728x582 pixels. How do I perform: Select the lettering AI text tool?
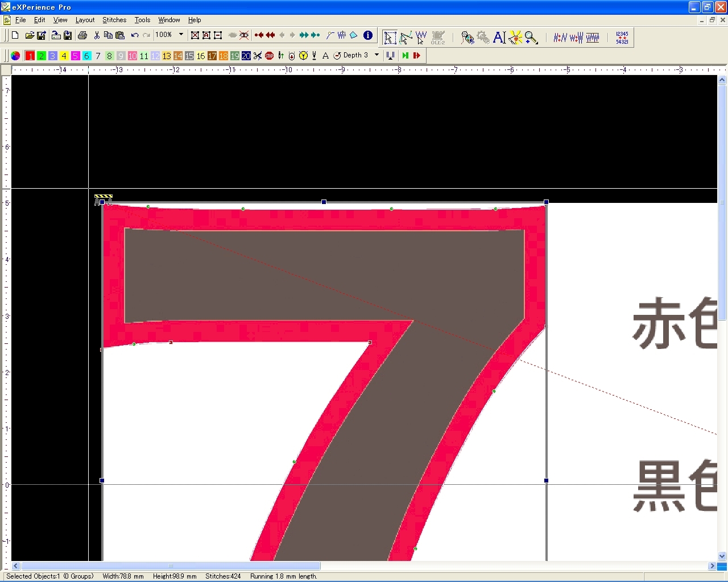(499, 38)
